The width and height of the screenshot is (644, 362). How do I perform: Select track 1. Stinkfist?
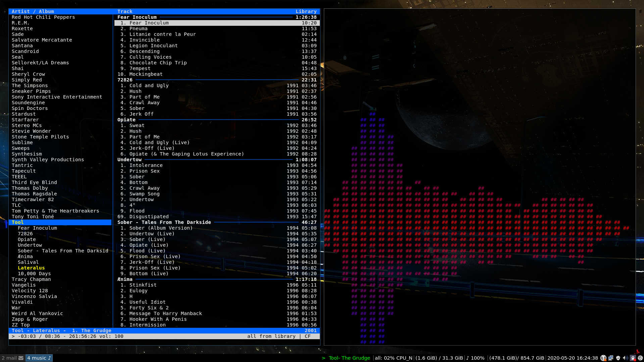click(x=217, y=285)
